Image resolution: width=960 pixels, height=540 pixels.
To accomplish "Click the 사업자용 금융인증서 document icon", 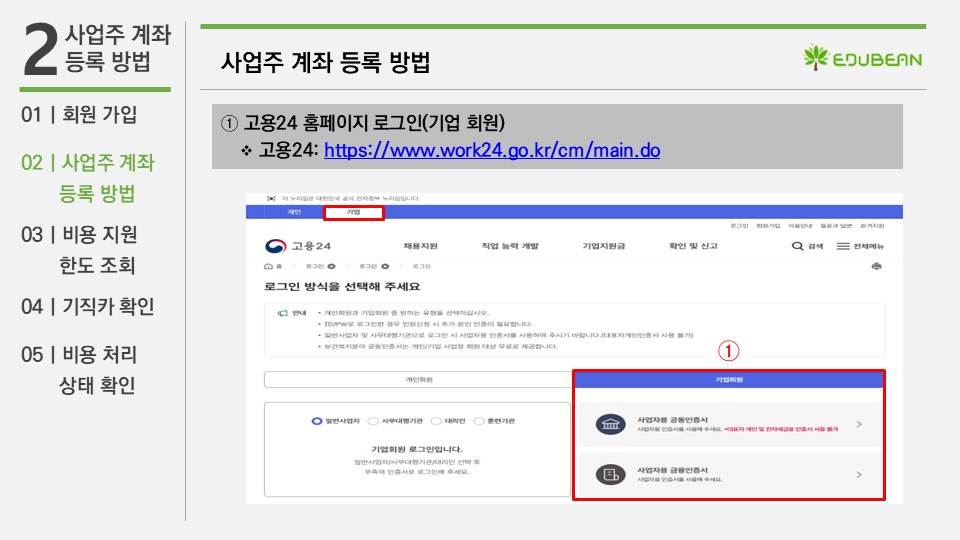I will (608, 473).
